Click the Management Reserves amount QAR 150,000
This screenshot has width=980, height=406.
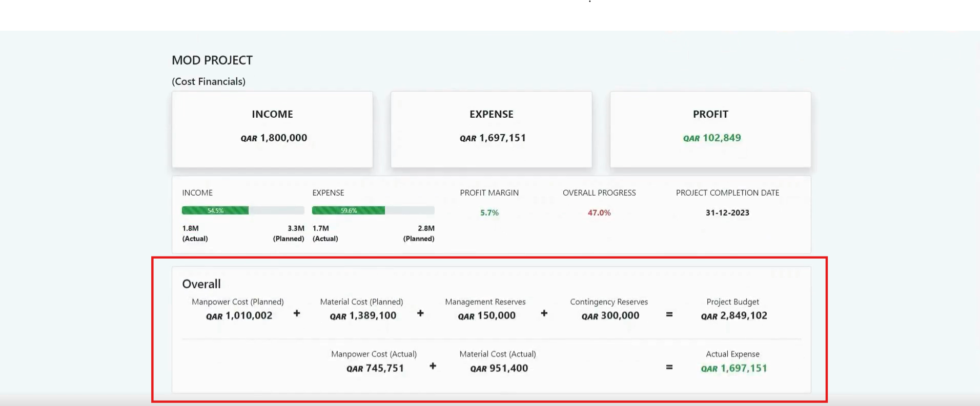(x=486, y=316)
